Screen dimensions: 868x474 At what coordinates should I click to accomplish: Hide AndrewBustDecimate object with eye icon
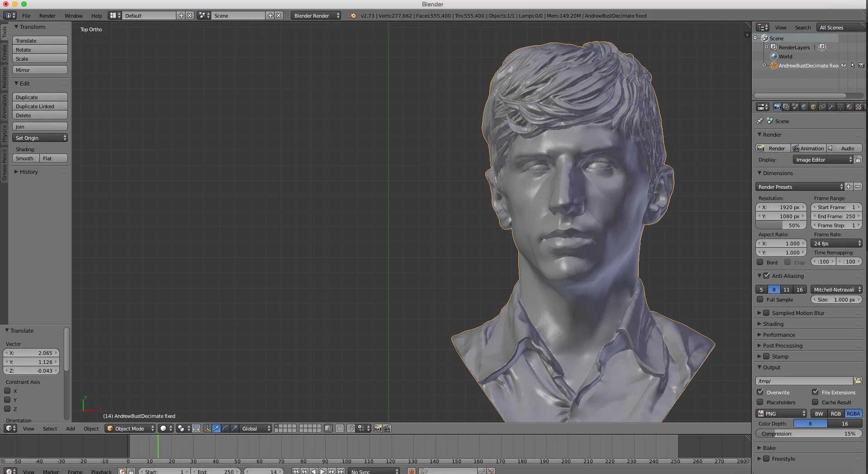click(x=844, y=66)
